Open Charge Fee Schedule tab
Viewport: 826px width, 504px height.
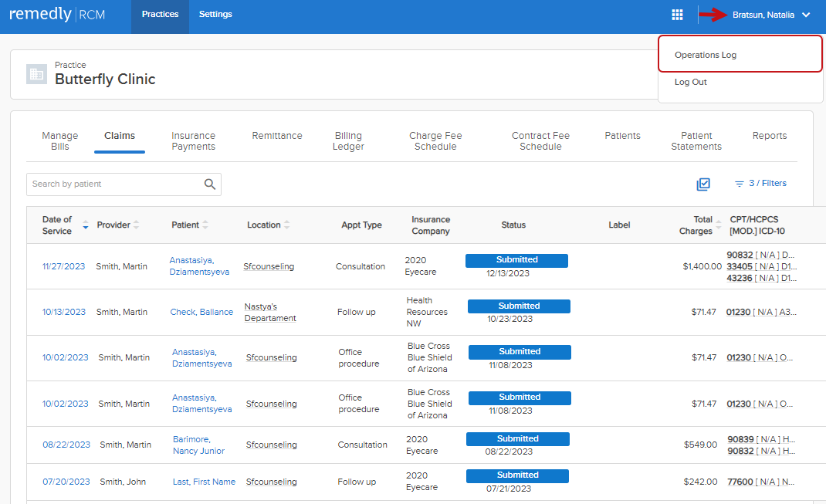coord(435,141)
